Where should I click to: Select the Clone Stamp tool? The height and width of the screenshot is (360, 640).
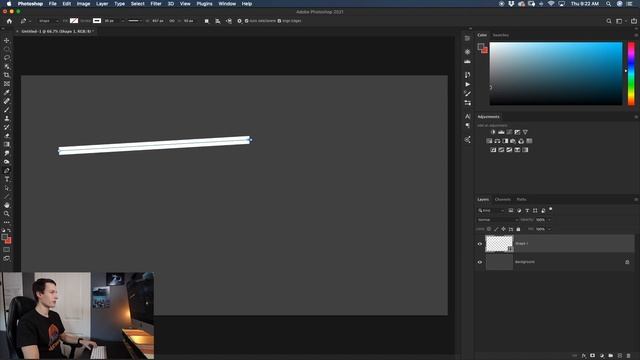pyautogui.click(x=7, y=118)
